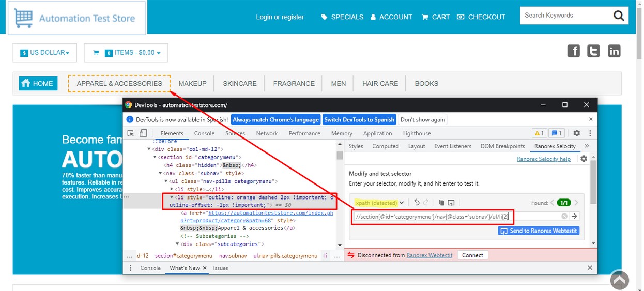Switch to the Console tab in DevTools
644x291 pixels.
[204, 133]
